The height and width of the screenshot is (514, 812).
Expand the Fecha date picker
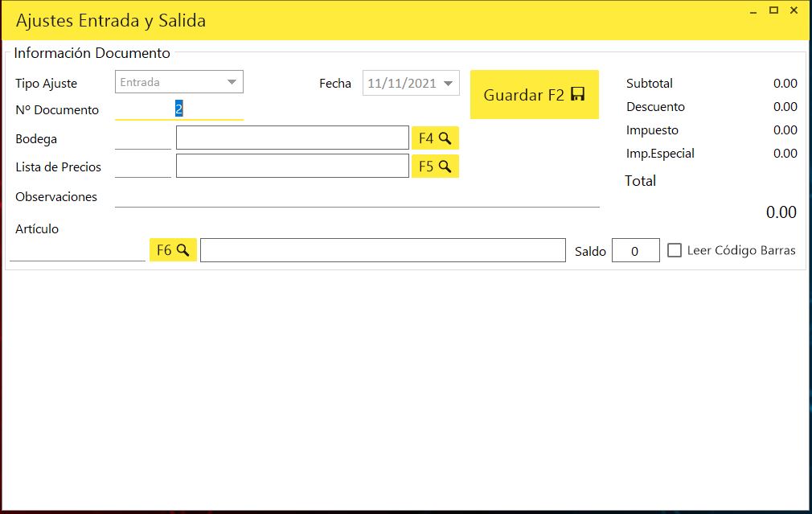[x=449, y=83]
